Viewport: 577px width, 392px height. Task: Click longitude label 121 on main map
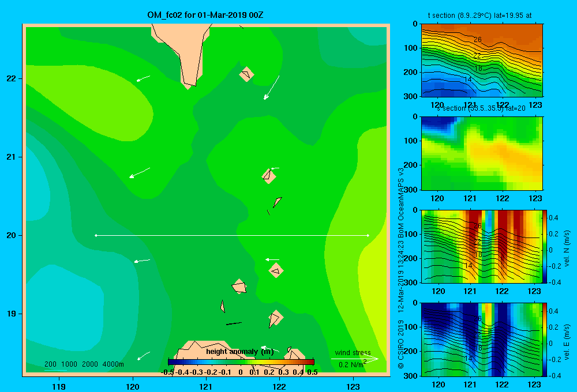pyautogui.click(x=206, y=386)
